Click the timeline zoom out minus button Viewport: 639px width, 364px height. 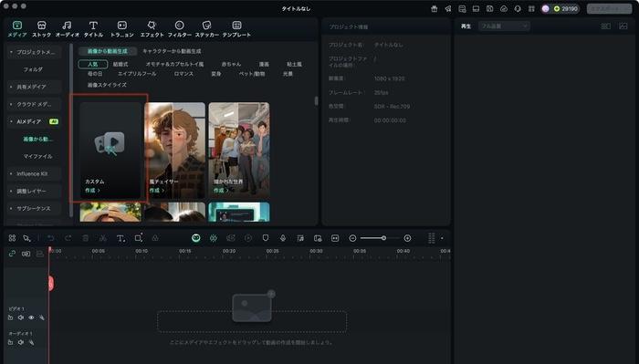(352, 238)
